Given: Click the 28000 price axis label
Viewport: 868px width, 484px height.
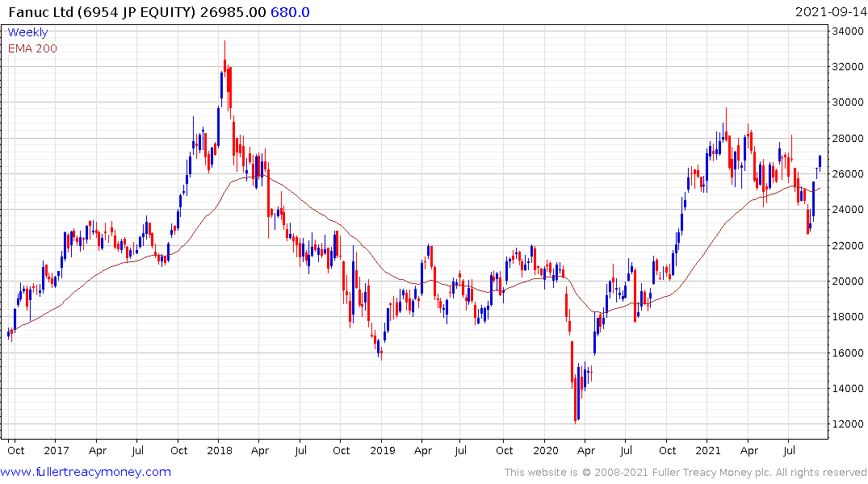Looking at the screenshot, I should [847, 138].
